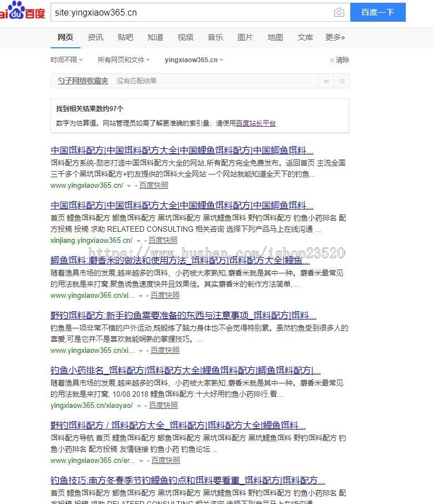
Task: Switch to the 资讯 tab
Action: pos(95,37)
